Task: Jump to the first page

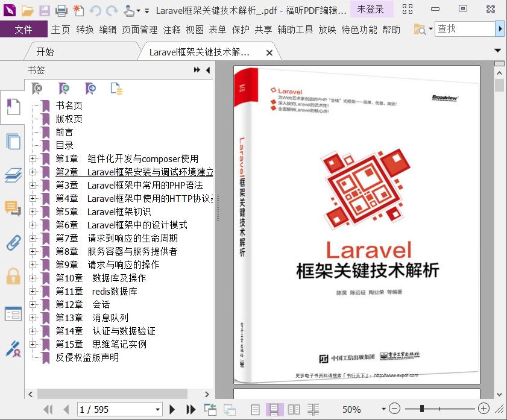Action: click(48, 410)
